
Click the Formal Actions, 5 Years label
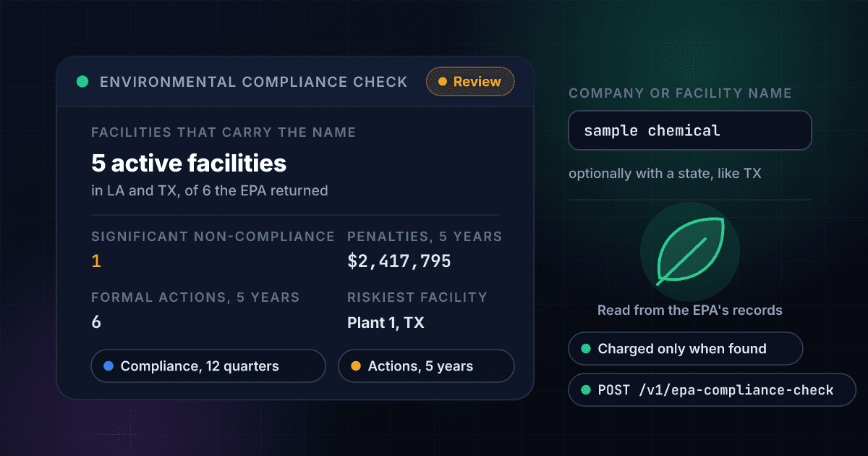pos(195,297)
